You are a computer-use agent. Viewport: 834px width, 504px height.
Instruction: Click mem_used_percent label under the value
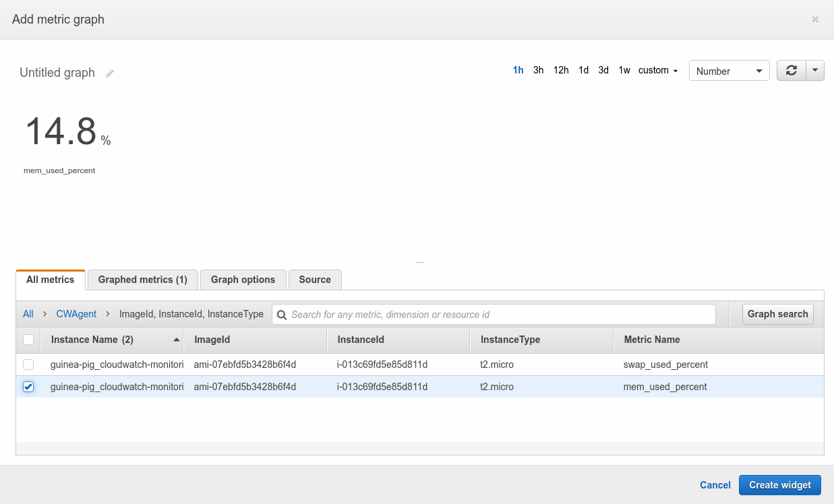point(59,170)
